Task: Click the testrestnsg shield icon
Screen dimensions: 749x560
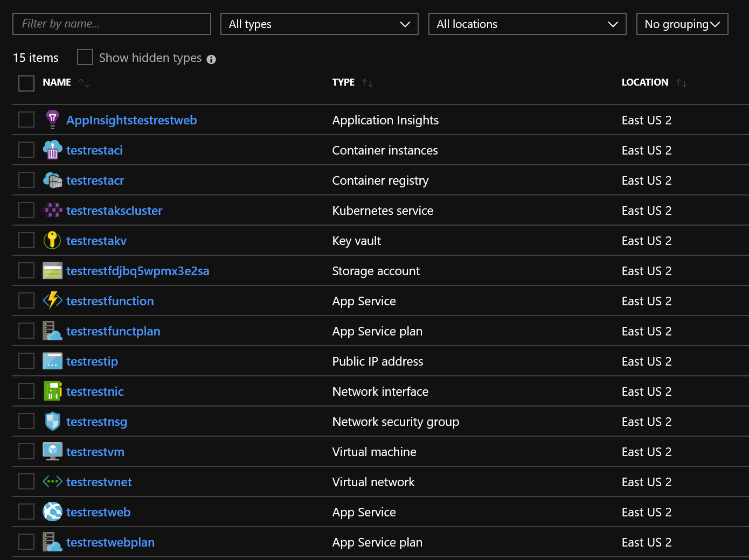Action: click(x=52, y=421)
